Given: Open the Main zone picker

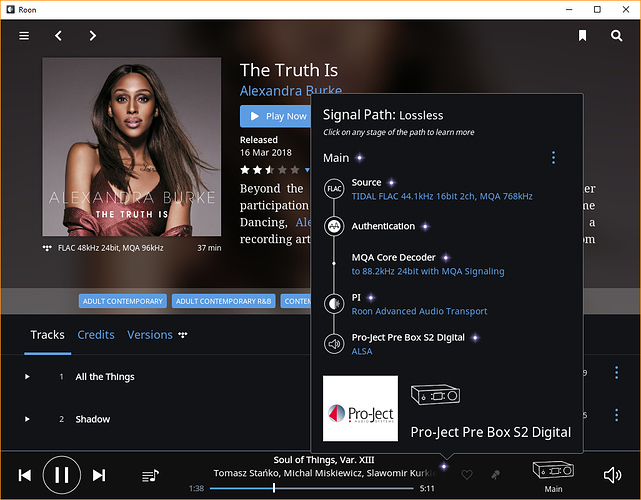Looking at the screenshot, I should [x=553, y=477].
